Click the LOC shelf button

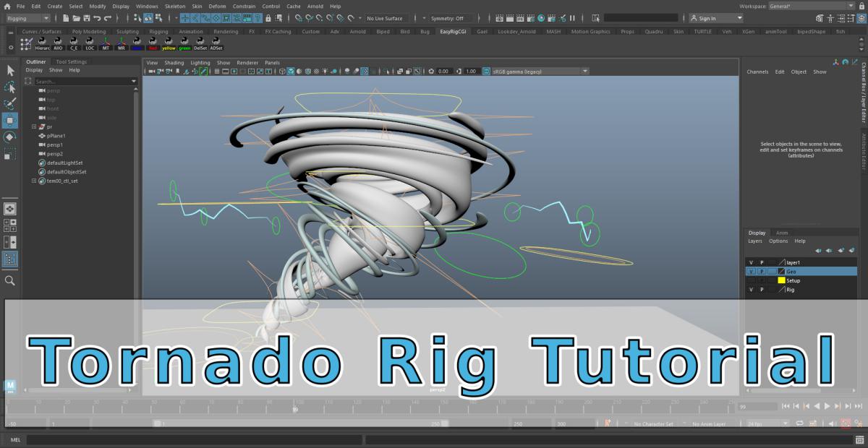[x=90, y=43]
